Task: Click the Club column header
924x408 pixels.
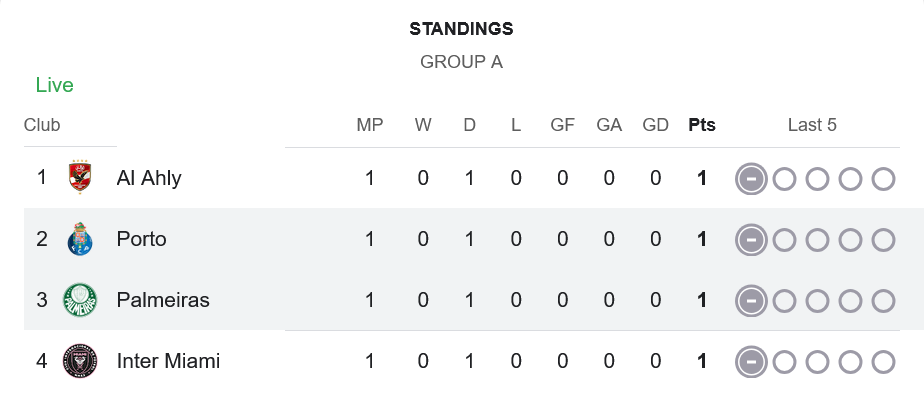Action: click(x=42, y=125)
